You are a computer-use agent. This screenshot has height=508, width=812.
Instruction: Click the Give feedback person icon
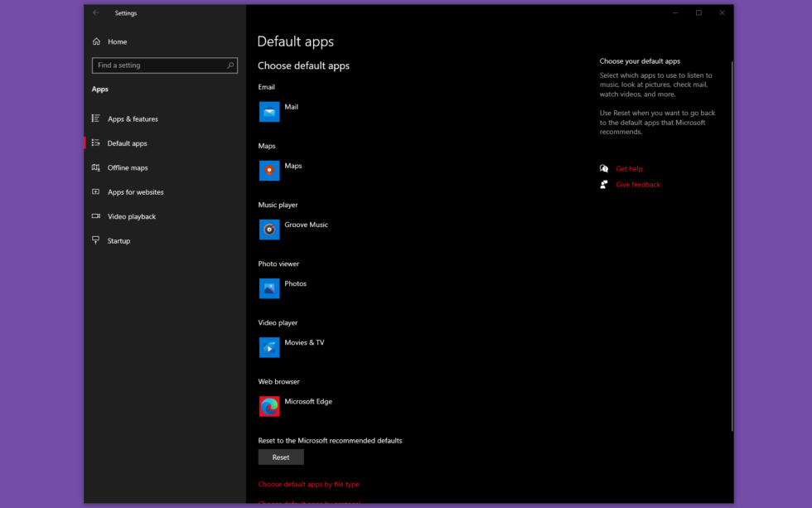(x=604, y=184)
